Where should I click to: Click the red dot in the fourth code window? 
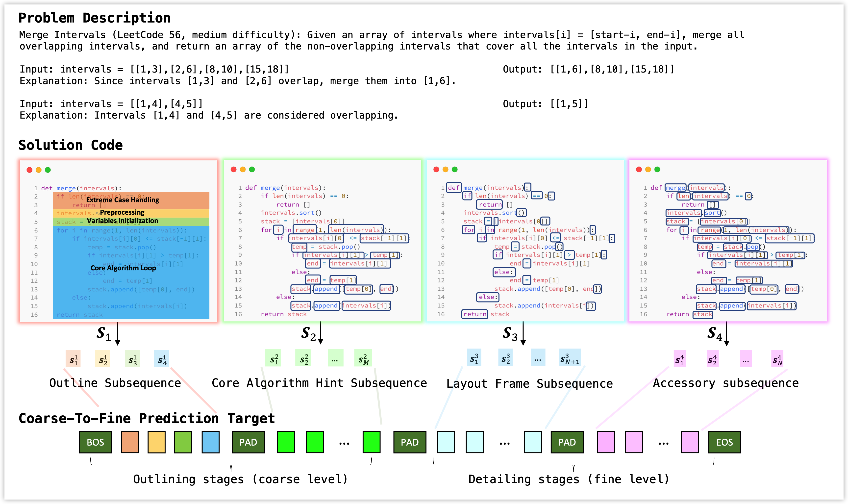(639, 170)
